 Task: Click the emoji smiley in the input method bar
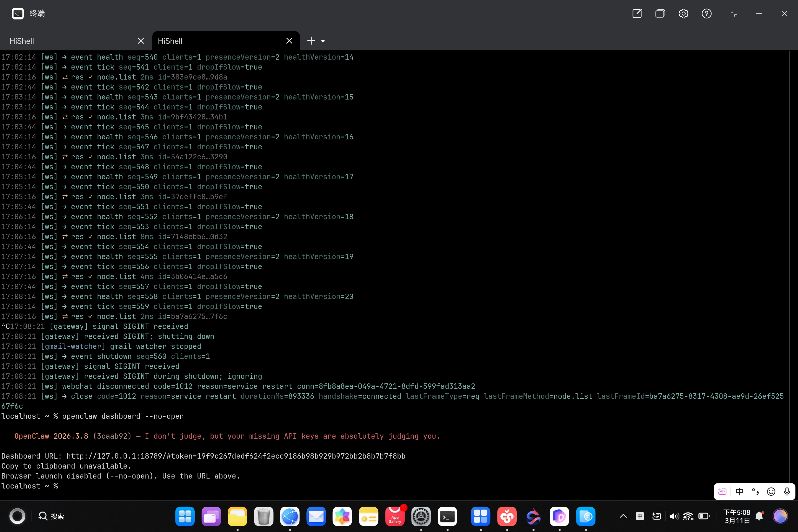tap(771, 492)
